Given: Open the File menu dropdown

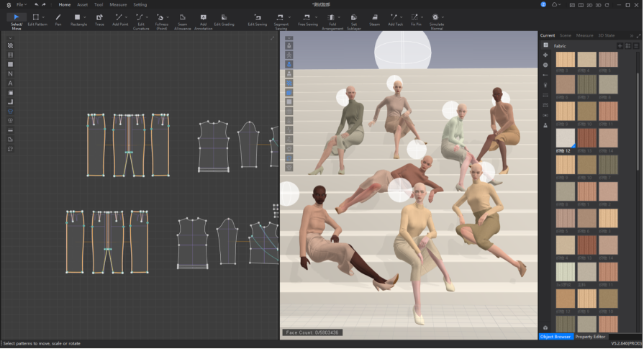Looking at the screenshot, I should (x=21, y=4).
